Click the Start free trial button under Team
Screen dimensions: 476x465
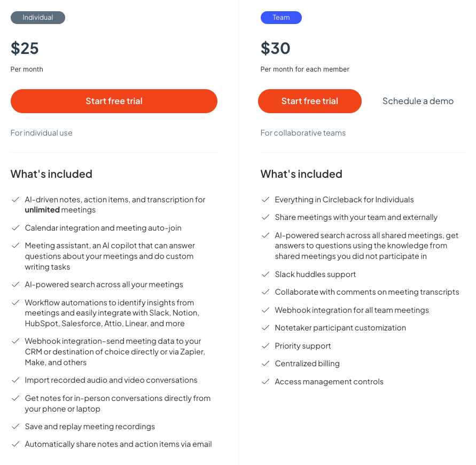(x=309, y=101)
